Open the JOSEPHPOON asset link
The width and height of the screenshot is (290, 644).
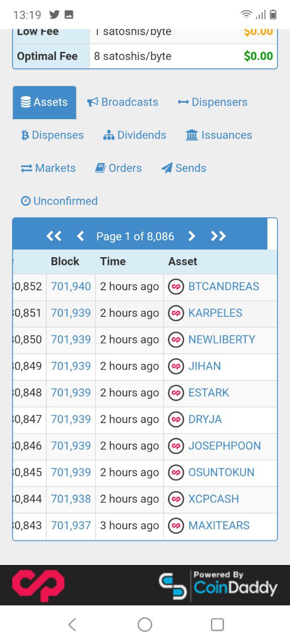click(x=225, y=446)
